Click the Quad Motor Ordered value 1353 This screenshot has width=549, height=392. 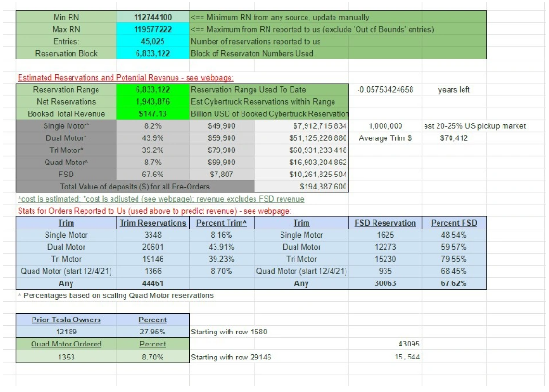(x=66, y=357)
